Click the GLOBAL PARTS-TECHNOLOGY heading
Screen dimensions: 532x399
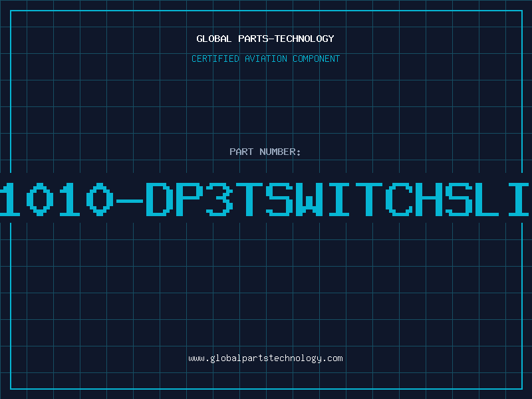[x=265, y=39]
